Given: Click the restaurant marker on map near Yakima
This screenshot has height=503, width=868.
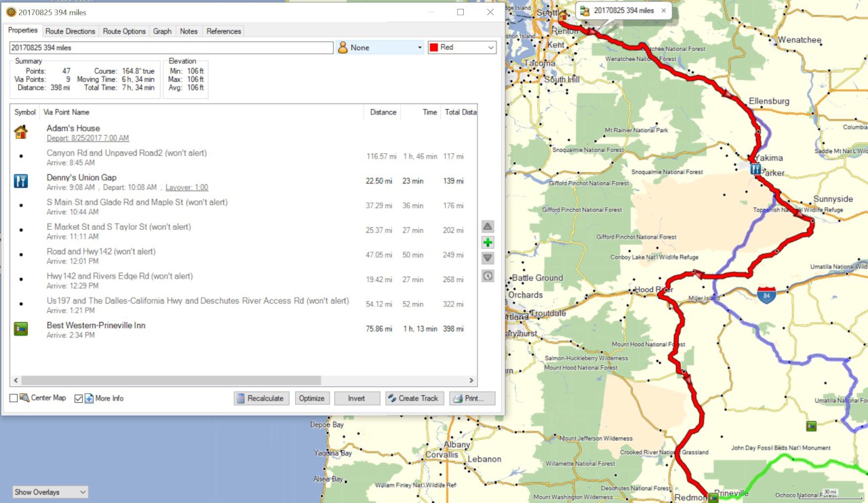Looking at the screenshot, I should pos(755,169).
